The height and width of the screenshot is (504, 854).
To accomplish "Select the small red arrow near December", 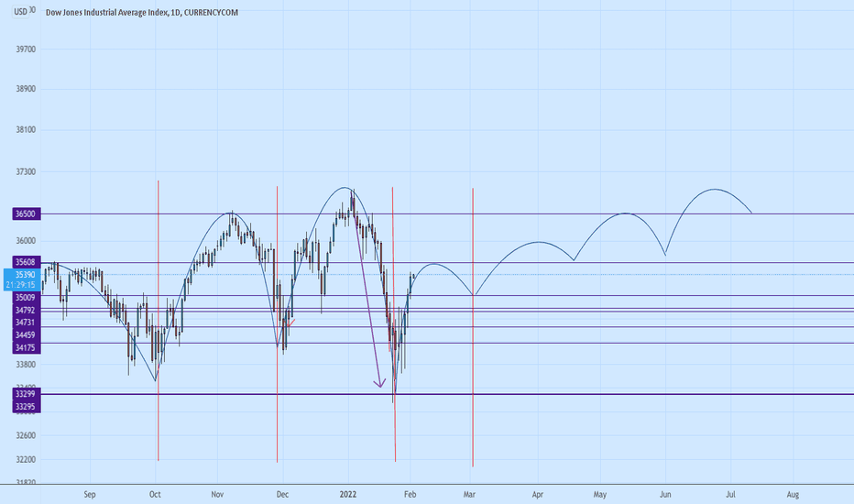I will tap(290, 323).
